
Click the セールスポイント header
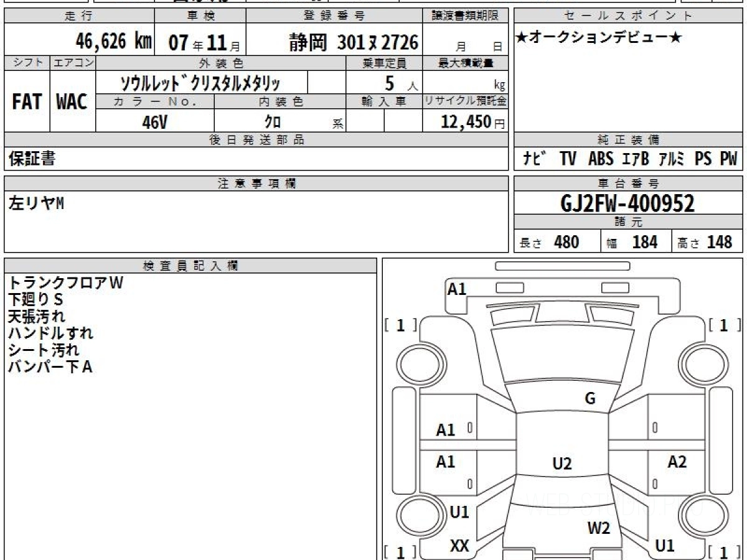point(628,16)
